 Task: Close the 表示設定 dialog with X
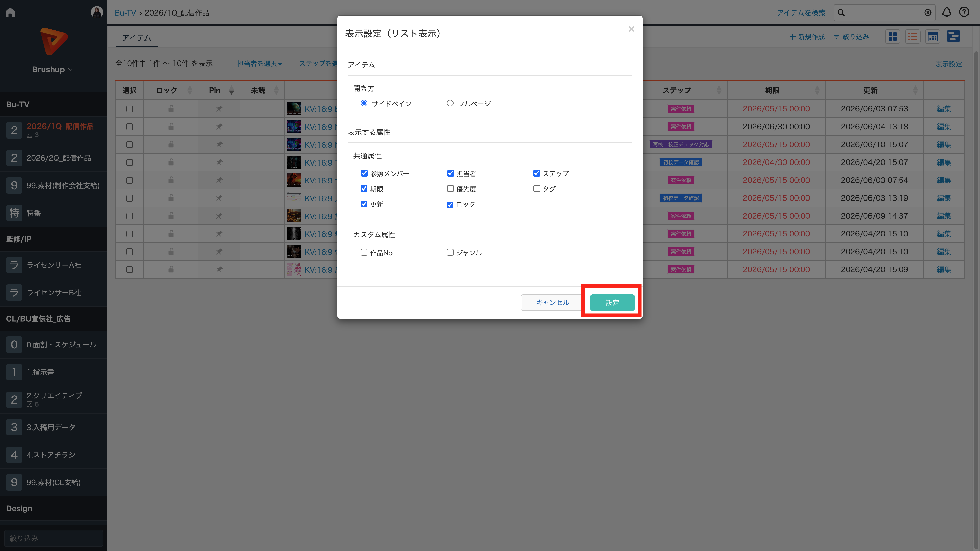(631, 29)
